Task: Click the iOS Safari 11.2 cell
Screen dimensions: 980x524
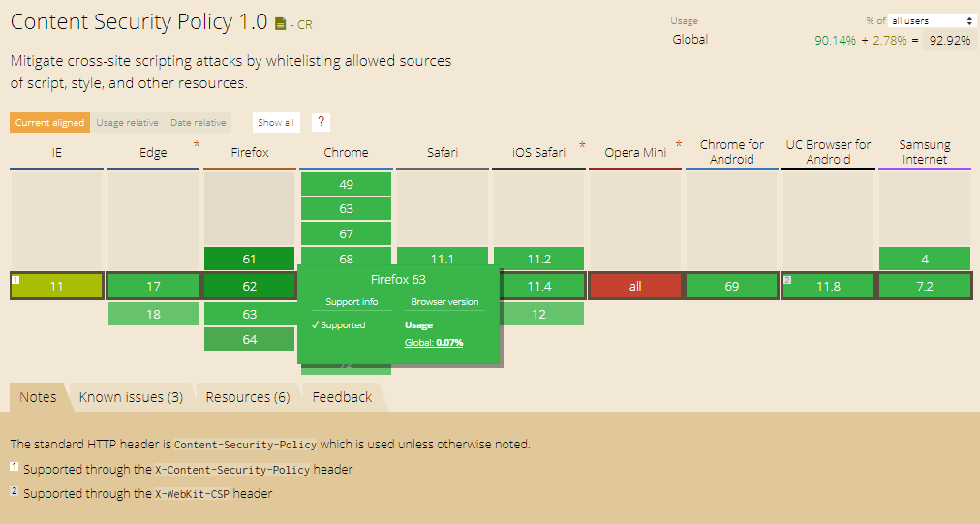Action: [538, 259]
